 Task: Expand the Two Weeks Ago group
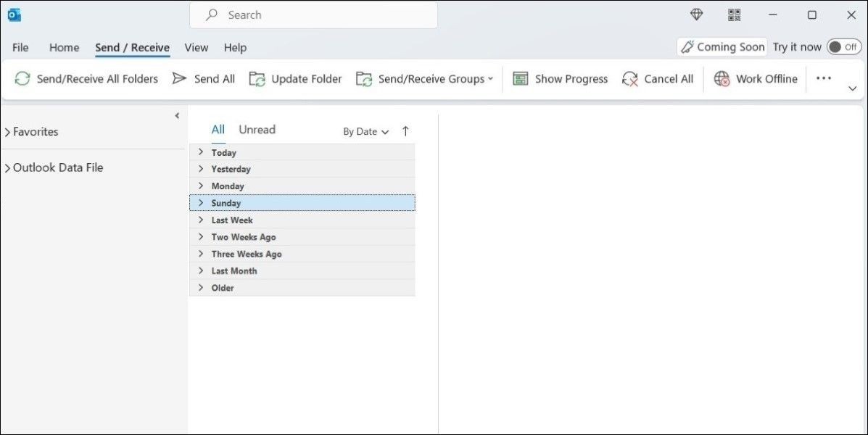coord(201,236)
